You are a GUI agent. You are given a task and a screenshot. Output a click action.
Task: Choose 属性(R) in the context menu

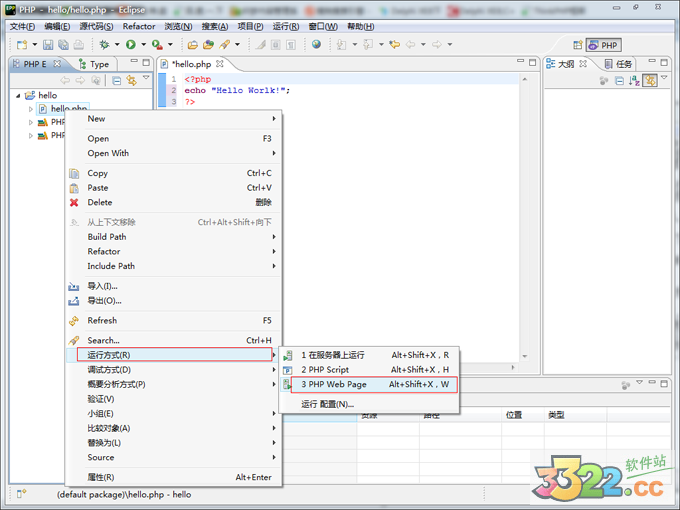[173, 477]
